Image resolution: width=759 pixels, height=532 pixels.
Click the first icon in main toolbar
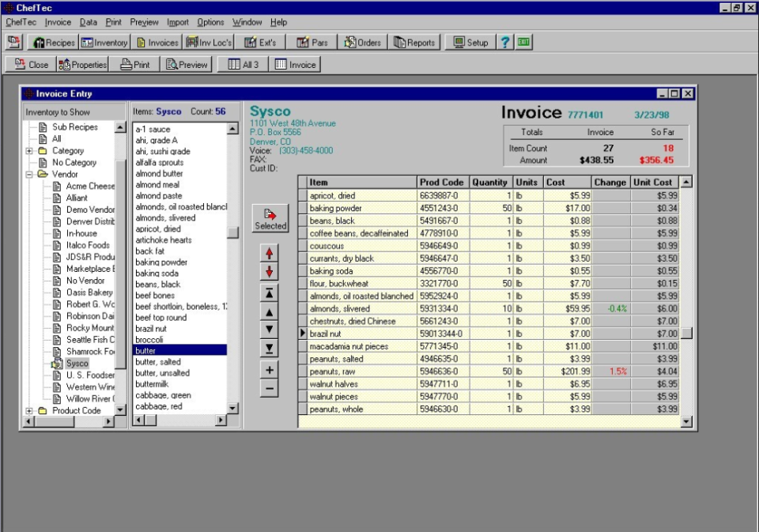click(x=14, y=43)
